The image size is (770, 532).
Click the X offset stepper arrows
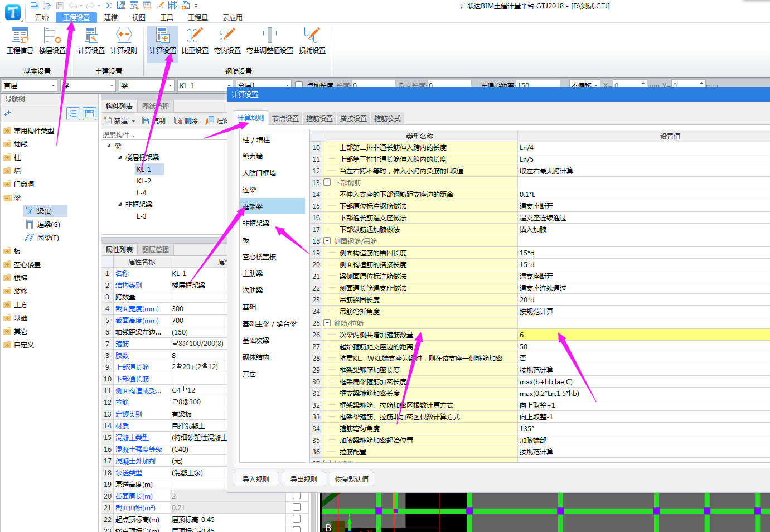point(643,85)
